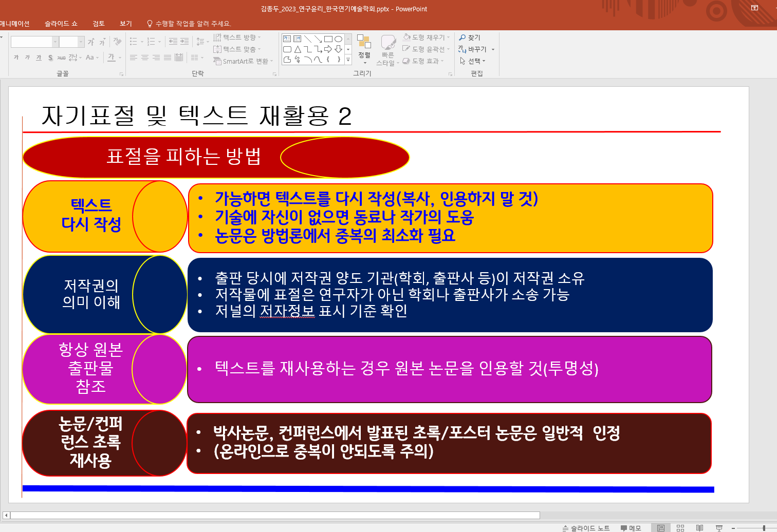Screen dimensions: 777x532
Task: Open the font size dropdown
Action: coord(81,42)
